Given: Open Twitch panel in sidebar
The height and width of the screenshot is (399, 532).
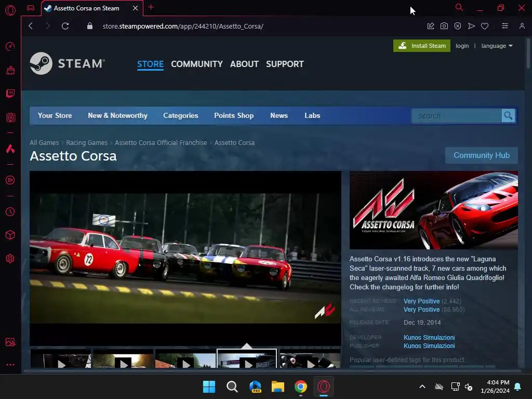Looking at the screenshot, I should click(x=10, y=94).
